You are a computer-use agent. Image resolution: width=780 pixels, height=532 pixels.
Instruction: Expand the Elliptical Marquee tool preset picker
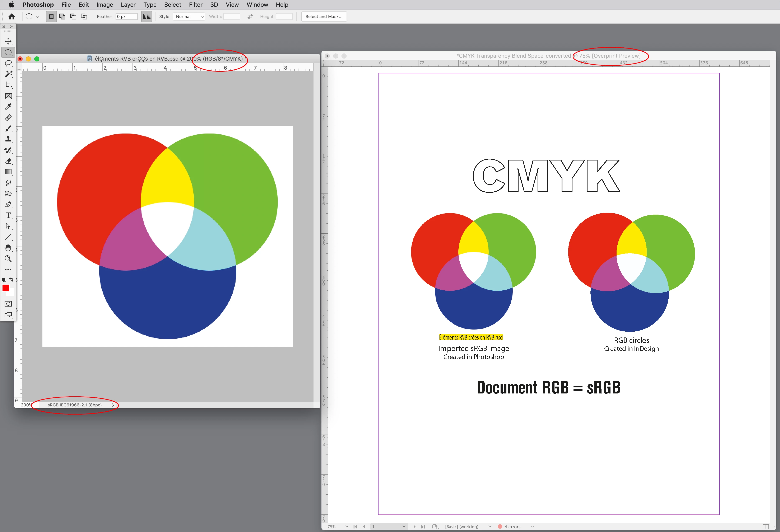[x=38, y=17]
